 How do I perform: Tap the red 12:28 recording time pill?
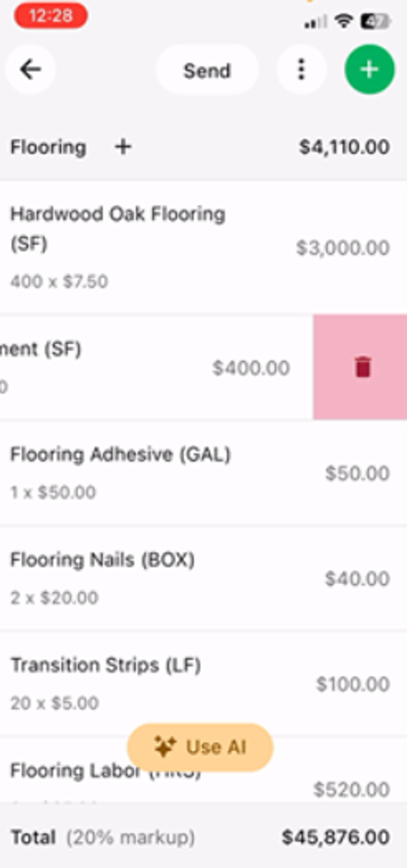(51, 16)
